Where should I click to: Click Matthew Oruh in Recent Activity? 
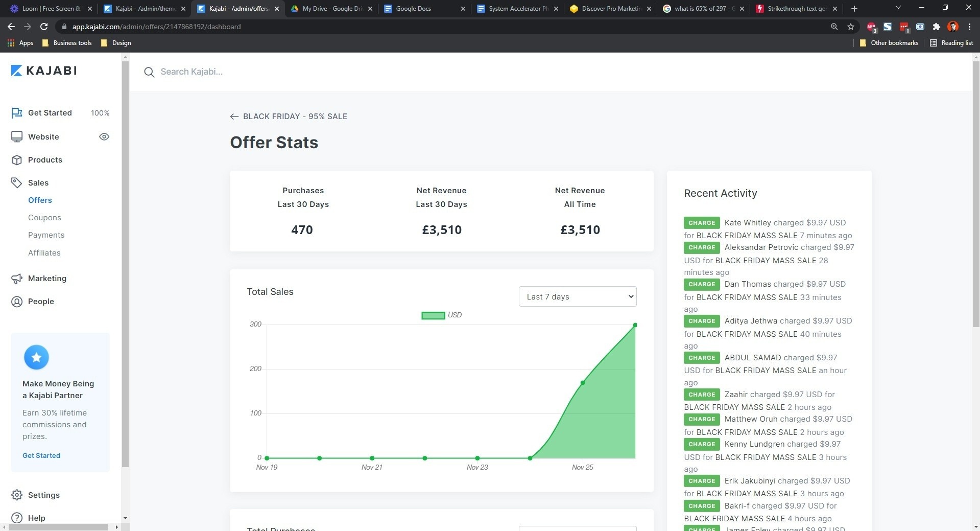point(751,419)
